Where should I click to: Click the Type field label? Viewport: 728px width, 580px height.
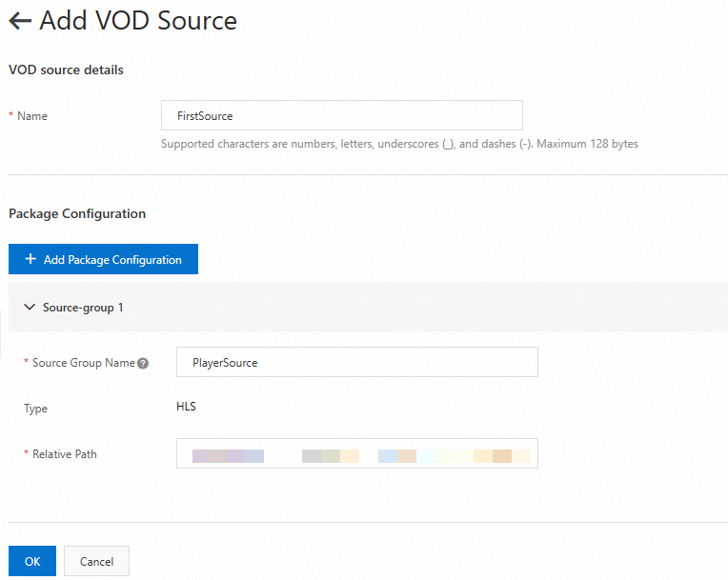(x=35, y=409)
